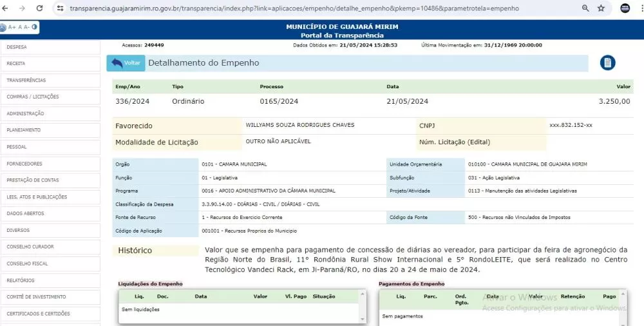The width and height of the screenshot is (644, 326).
Task: Open the browser profile avatar
Action: (x=625, y=8)
